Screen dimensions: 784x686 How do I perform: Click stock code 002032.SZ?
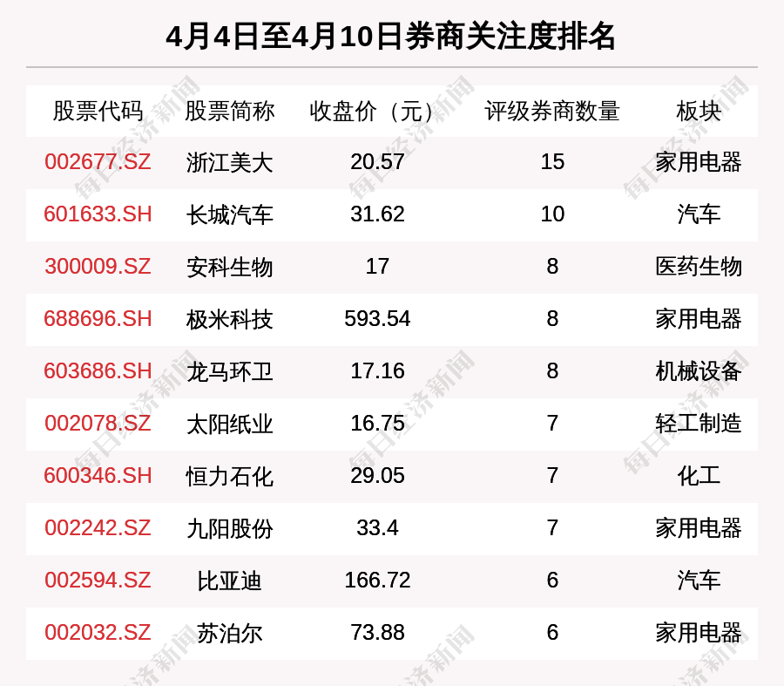pos(98,633)
